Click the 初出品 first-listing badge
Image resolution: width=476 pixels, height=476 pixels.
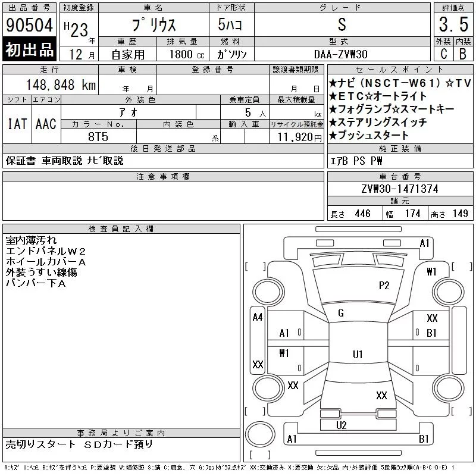[30, 49]
